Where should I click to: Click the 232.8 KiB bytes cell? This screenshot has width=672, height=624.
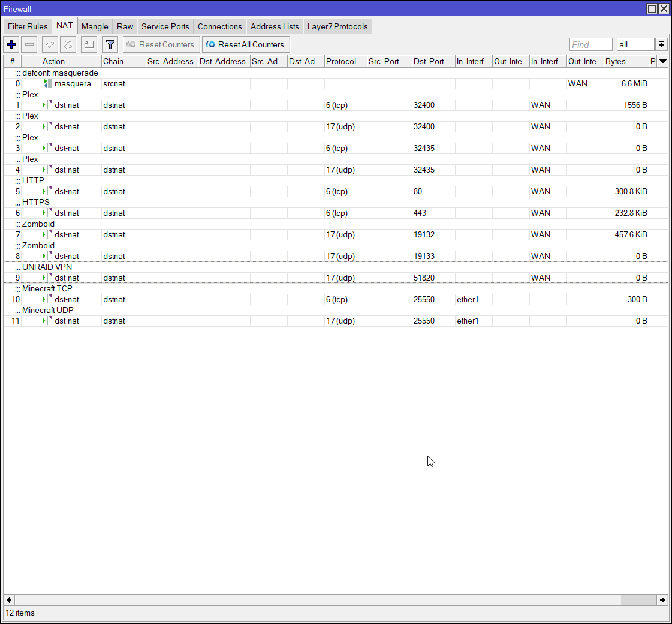pos(626,213)
